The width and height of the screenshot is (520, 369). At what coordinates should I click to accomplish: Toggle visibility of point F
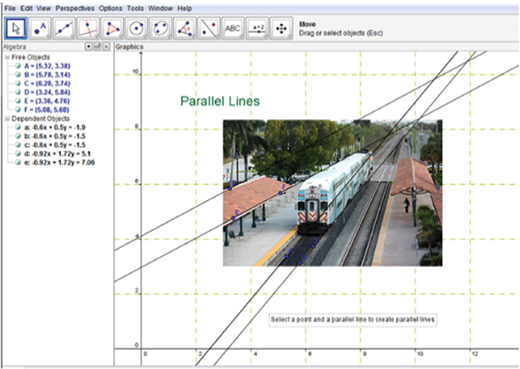click(x=18, y=110)
